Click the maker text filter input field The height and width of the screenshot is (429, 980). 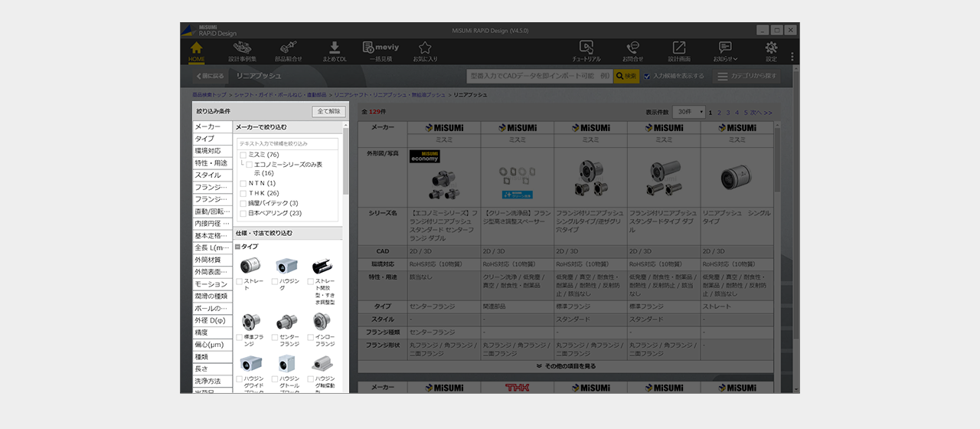coord(288,143)
